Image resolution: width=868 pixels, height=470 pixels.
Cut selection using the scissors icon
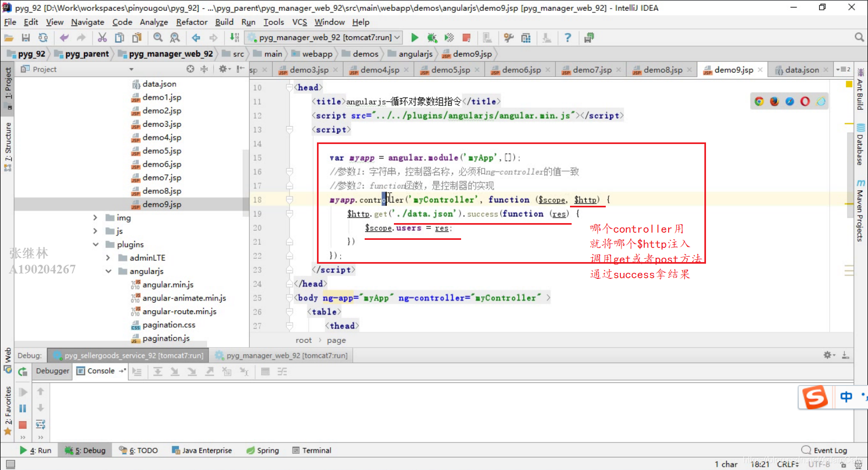click(102, 37)
